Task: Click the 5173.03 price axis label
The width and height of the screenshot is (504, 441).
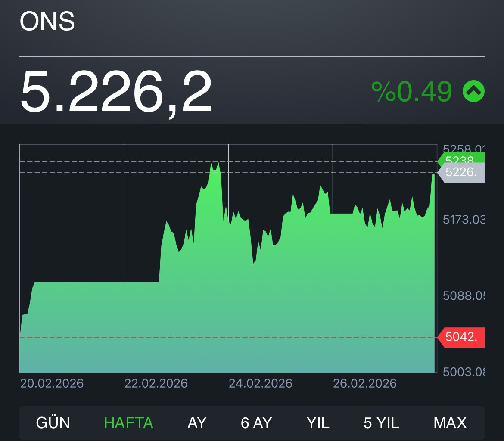Action: click(464, 220)
